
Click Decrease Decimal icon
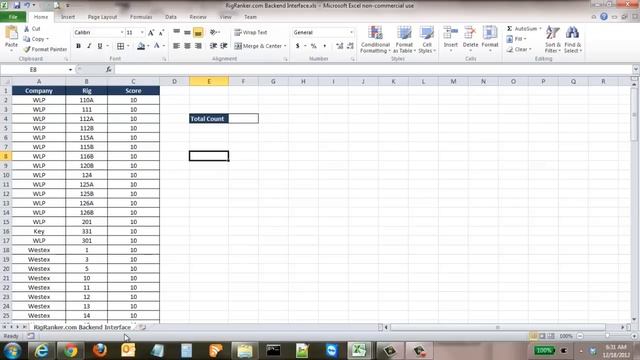click(350, 46)
